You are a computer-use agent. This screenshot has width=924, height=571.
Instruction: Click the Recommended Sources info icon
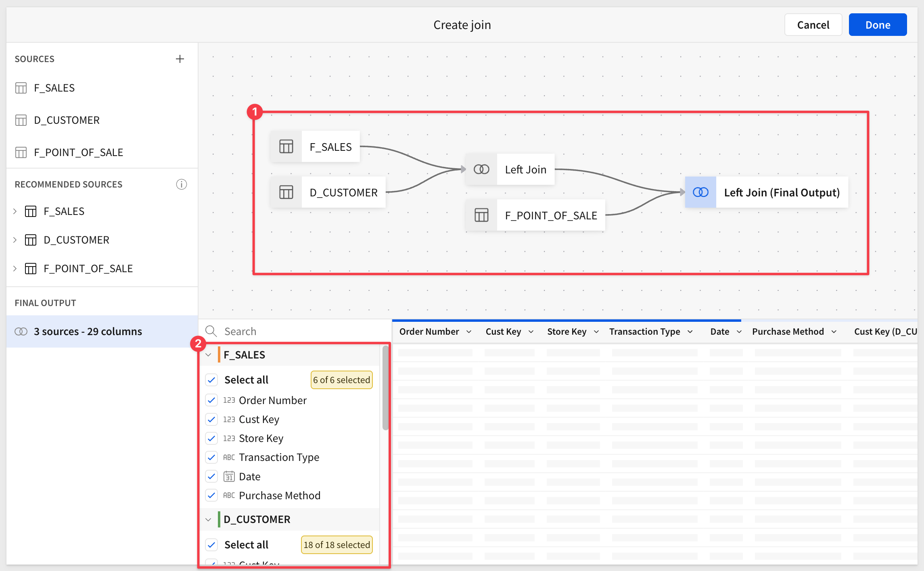tap(181, 184)
